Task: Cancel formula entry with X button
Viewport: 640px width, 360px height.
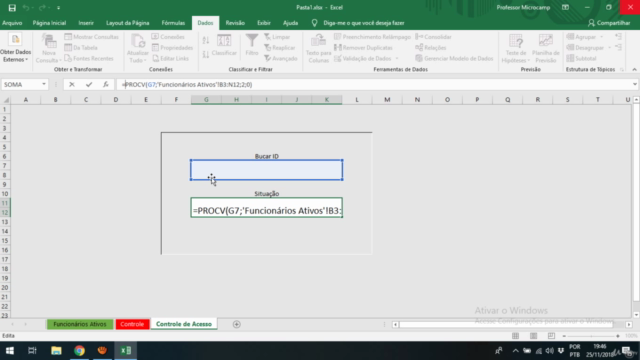Action: point(72,84)
